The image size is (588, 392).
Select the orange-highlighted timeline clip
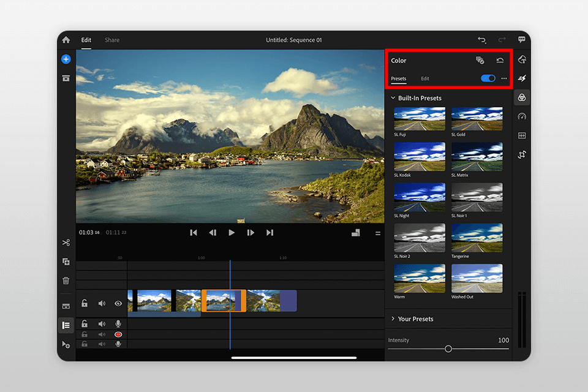[224, 301]
